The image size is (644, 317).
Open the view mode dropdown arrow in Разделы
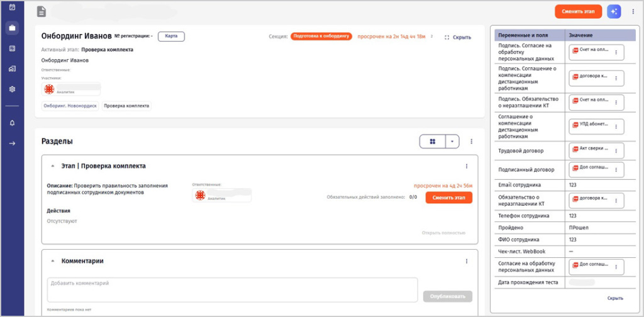[x=452, y=142]
